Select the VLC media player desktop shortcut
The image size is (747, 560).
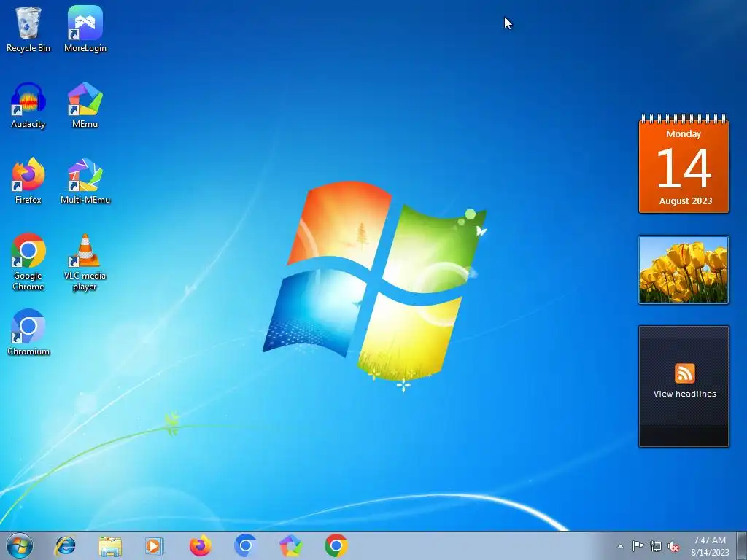tap(85, 262)
